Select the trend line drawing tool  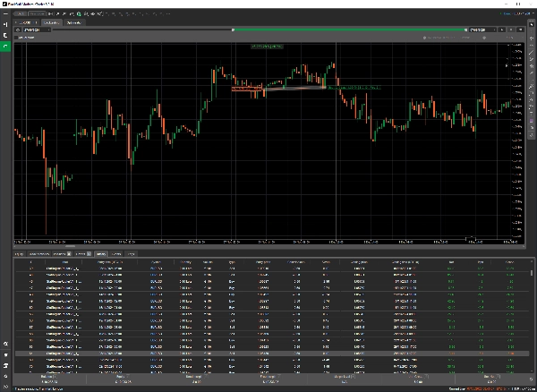coord(532,52)
